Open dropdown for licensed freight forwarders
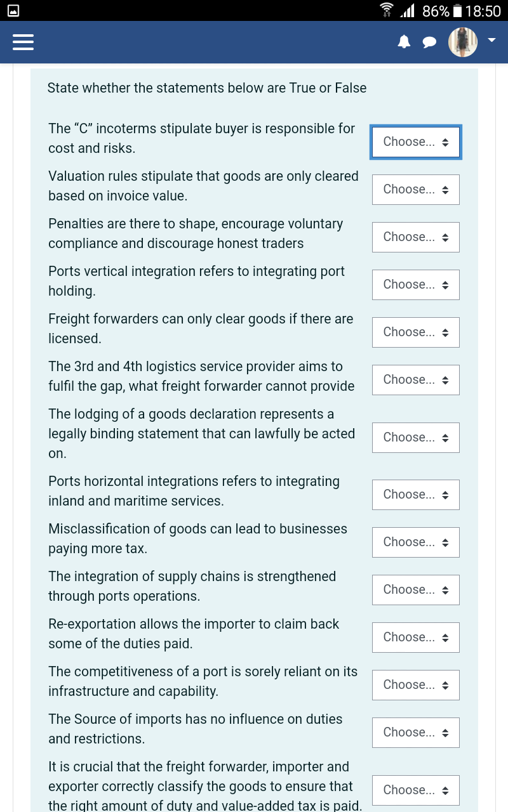508x812 pixels. 416,332
